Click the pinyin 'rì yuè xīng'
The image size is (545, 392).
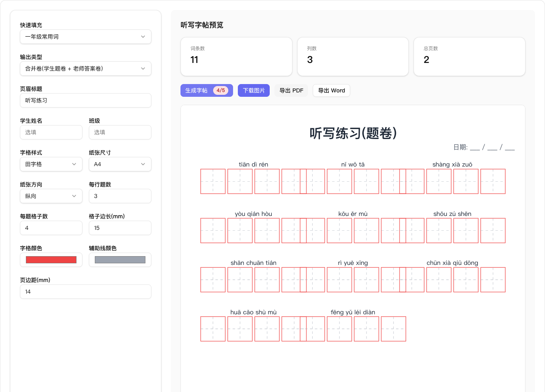tap(353, 263)
